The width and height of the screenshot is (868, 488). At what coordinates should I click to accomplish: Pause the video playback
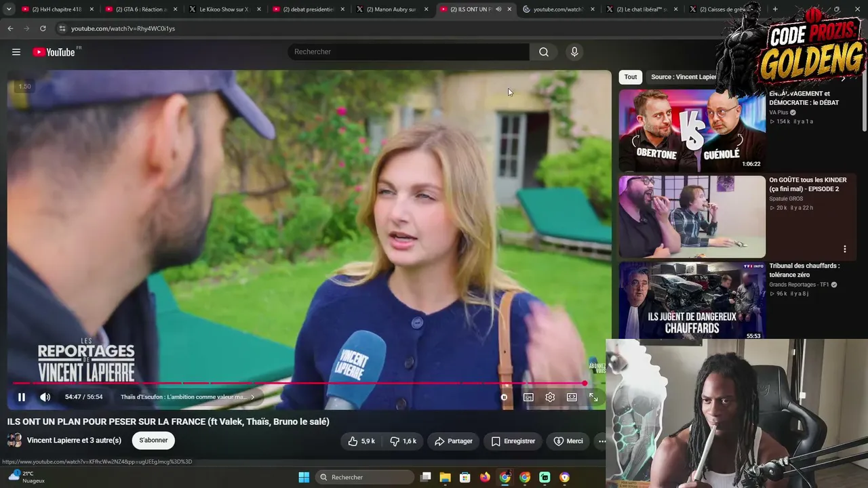(22, 397)
